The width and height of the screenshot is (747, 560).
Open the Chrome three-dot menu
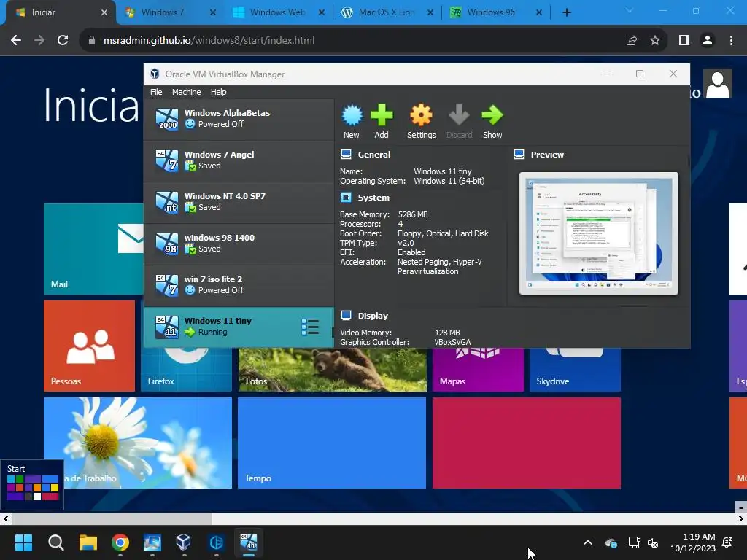point(731,41)
